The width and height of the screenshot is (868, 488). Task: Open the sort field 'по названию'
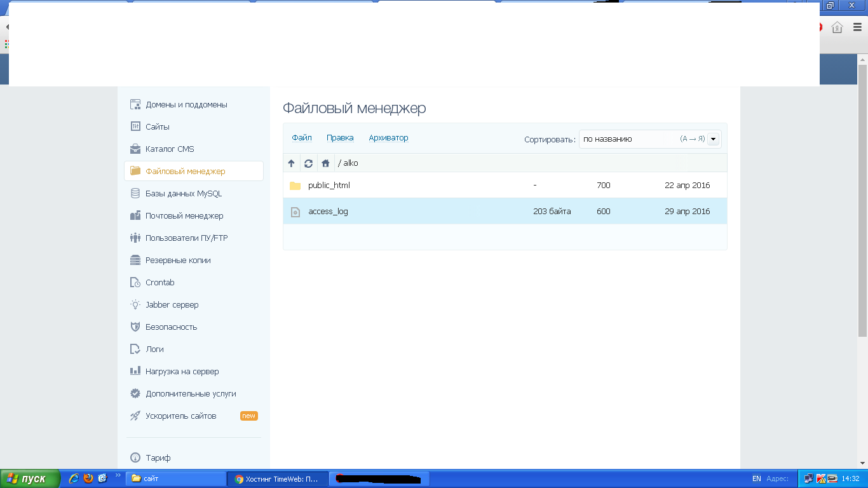[629, 139]
